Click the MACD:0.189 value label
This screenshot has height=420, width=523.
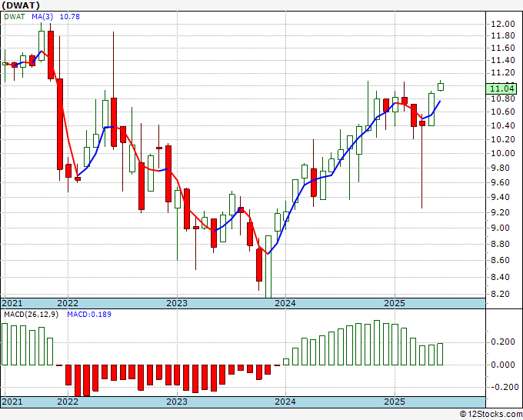pyautogui.click(x=89, y=315)
